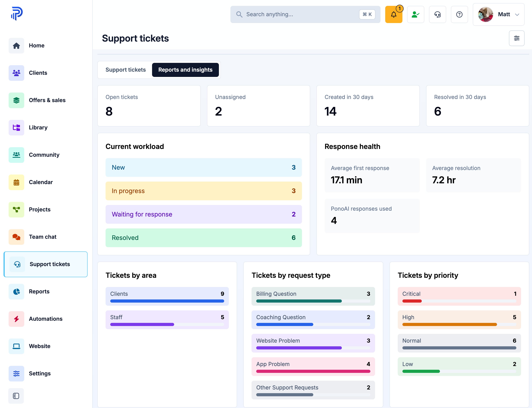Click the Average first response value

tap(346, 180)
